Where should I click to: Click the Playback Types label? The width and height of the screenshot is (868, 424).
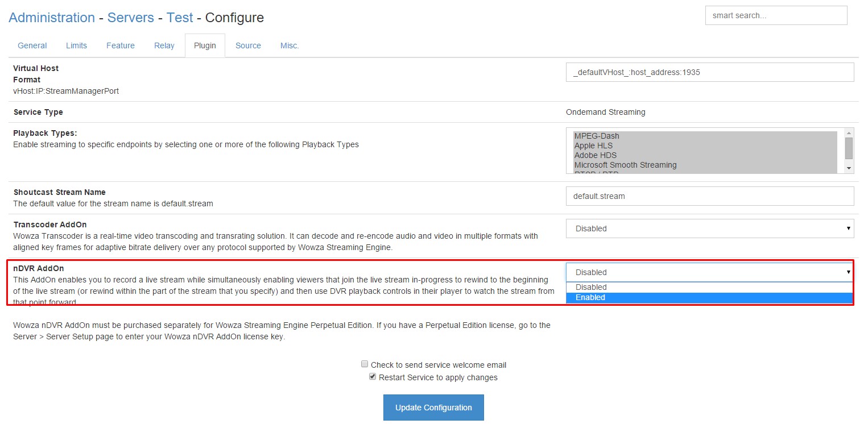coord(45,133)
